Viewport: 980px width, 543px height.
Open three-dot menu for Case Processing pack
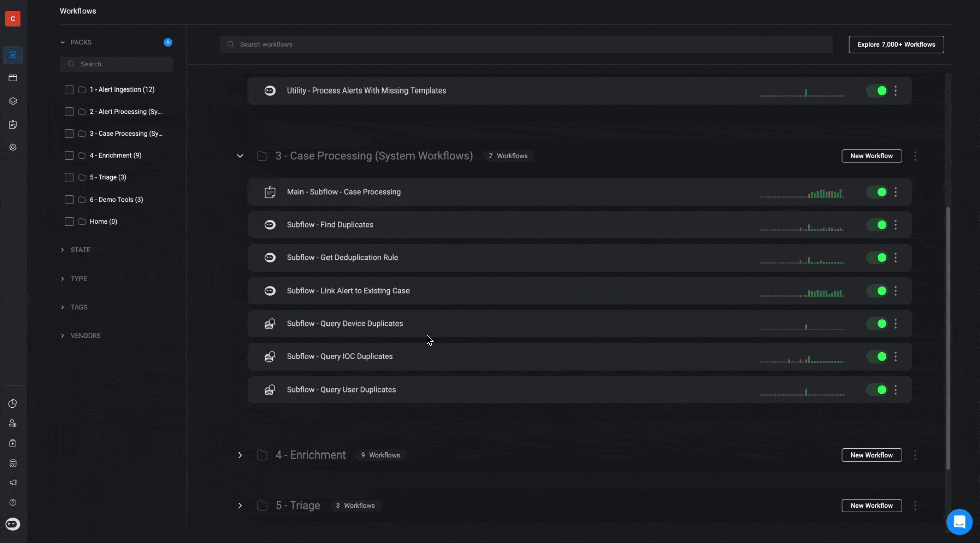(x=915, y=156)
